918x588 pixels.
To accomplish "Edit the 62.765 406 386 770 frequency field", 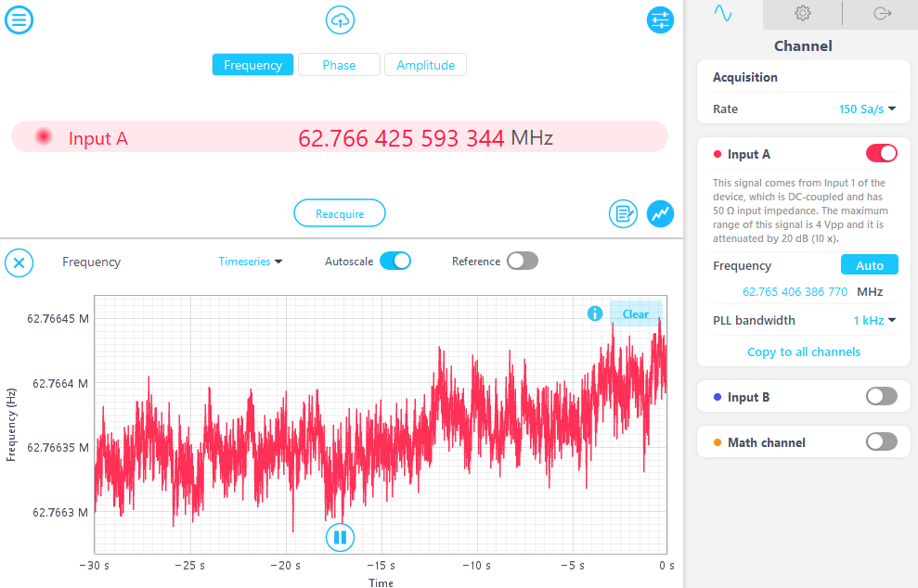I will (x=795, y=291).
